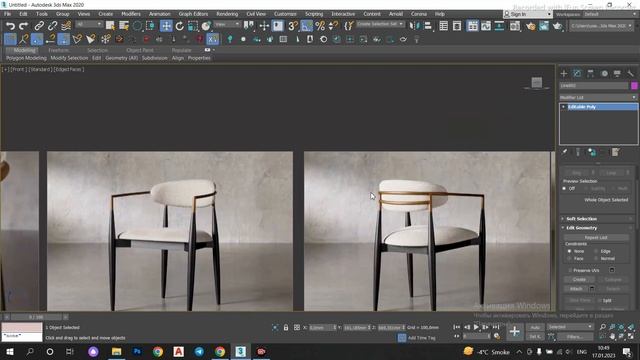The image size is (640, 360).
Task: Open the Customize menu
Action: coord(285,14)
